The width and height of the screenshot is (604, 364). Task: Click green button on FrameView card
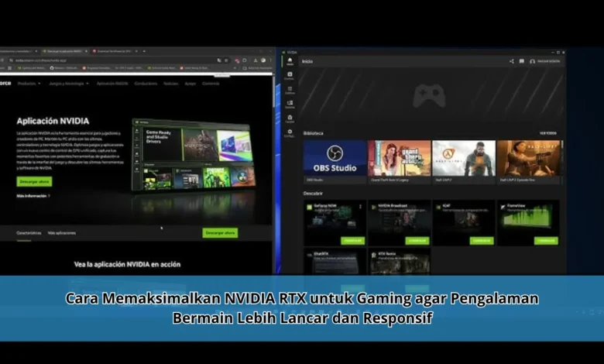pyautogui.click(x=546, y=241)
